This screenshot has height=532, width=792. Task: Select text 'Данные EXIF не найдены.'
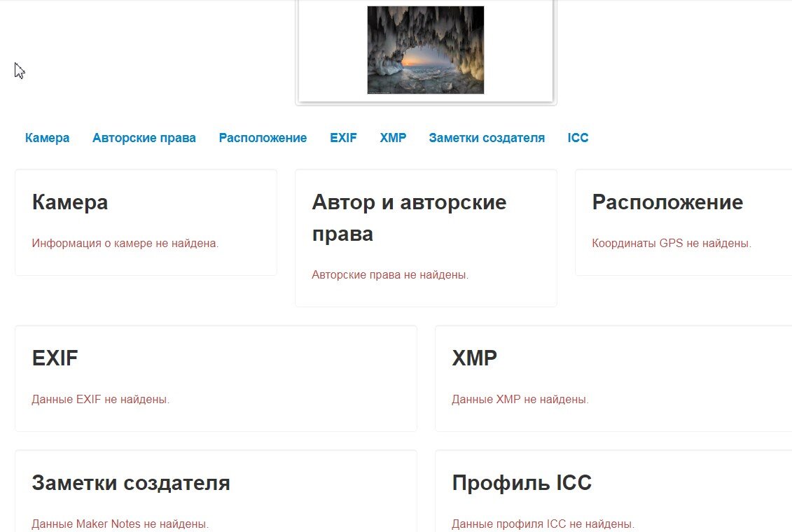pyautogui.click(x=101, y=399)
